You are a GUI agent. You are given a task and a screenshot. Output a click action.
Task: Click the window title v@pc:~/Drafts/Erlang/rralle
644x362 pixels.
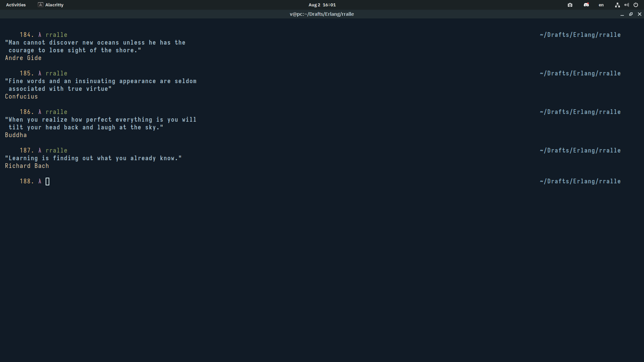click(x=322, y=14)
